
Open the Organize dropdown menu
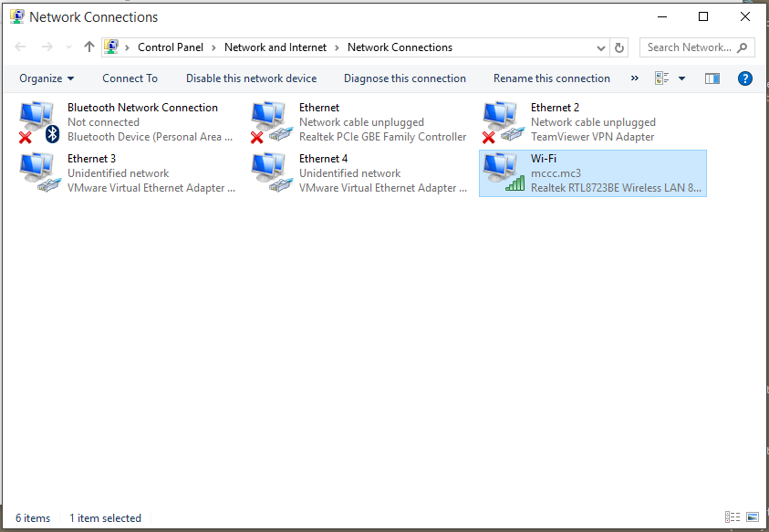pos(47,78)
